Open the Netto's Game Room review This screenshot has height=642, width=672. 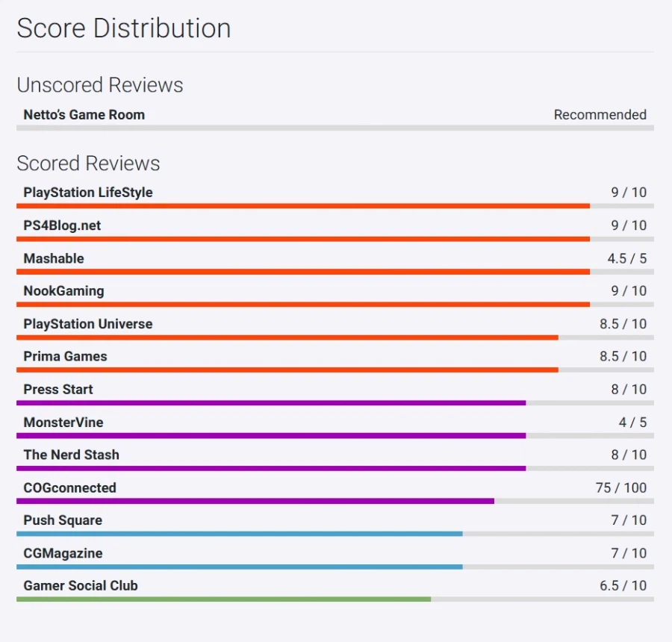coord(84,115)
